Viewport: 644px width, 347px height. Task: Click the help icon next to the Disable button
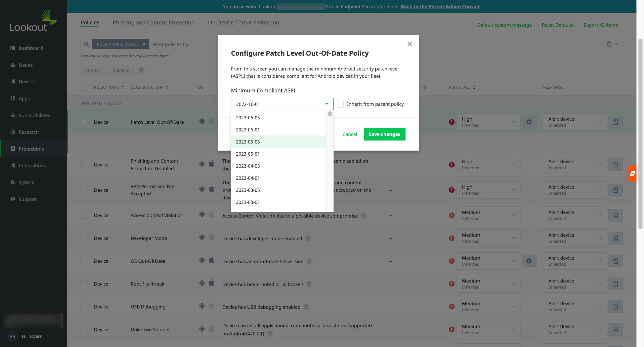click(x=141, y=70)
